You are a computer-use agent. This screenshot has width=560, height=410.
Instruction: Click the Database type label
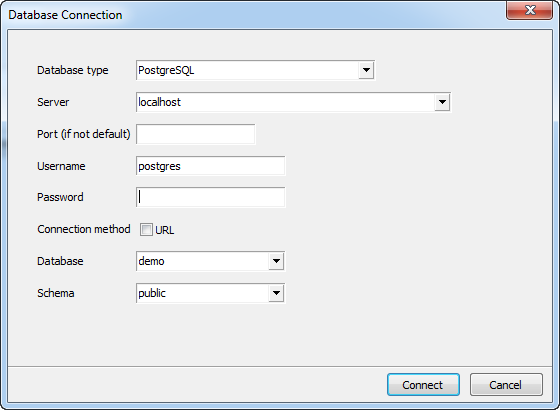coord(72,70)
